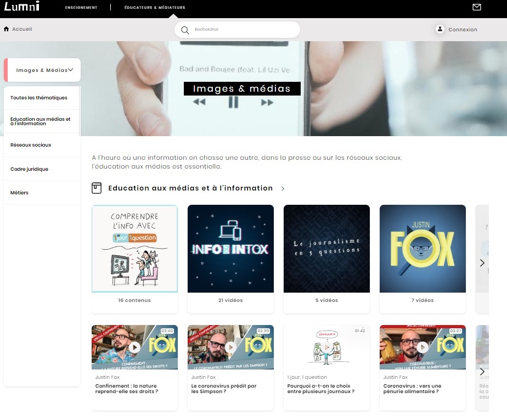Click the 1 jour, 1 question label
This screenshot has width=507, height=420.
[307, 377]
